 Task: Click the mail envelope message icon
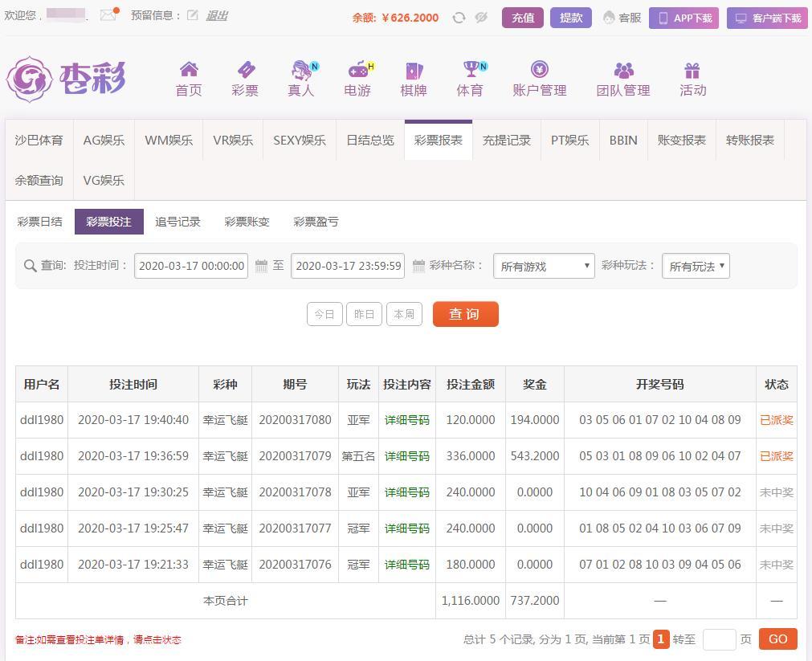point(108,15)
